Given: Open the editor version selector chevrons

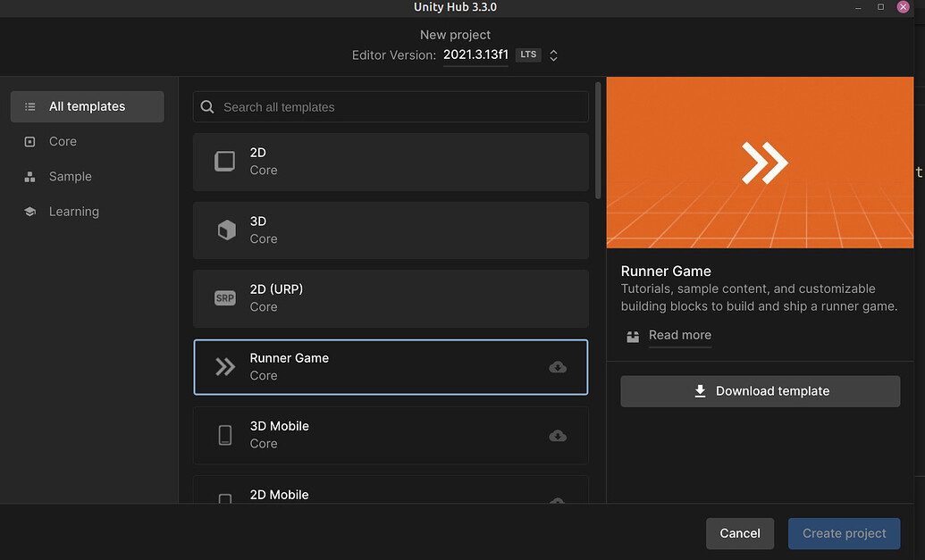Looking at the screenshot, I should [x=553, y=54].
